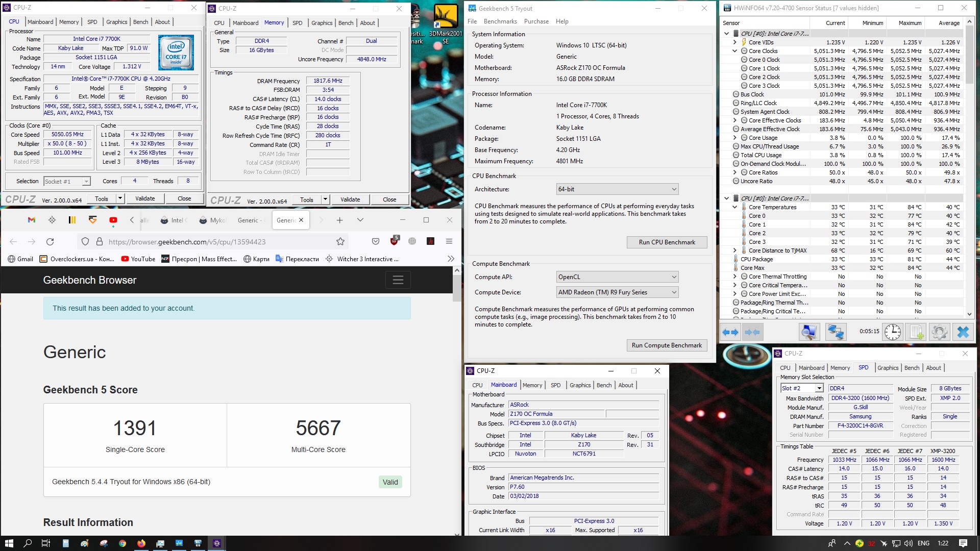Click the Pocket save icon in Firefox
The height and width of the screenshot is (551, 980).
pyautogui.click(x=376, y=242)
